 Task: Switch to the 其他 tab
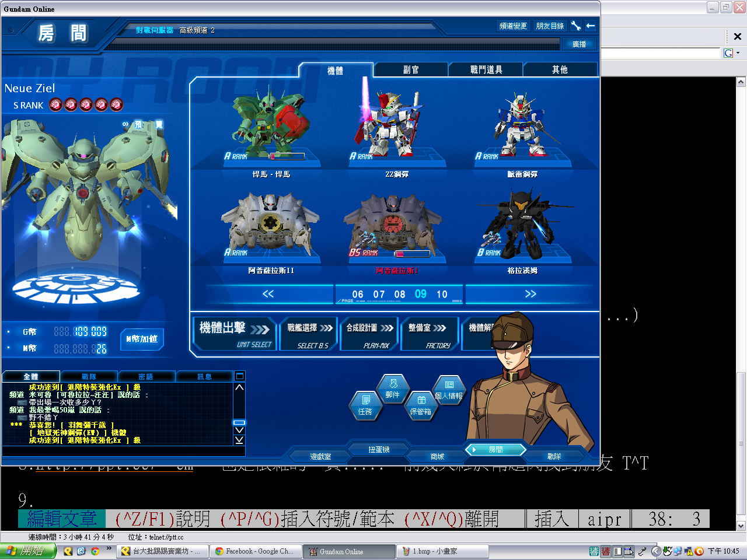click(x=560, y=70)
